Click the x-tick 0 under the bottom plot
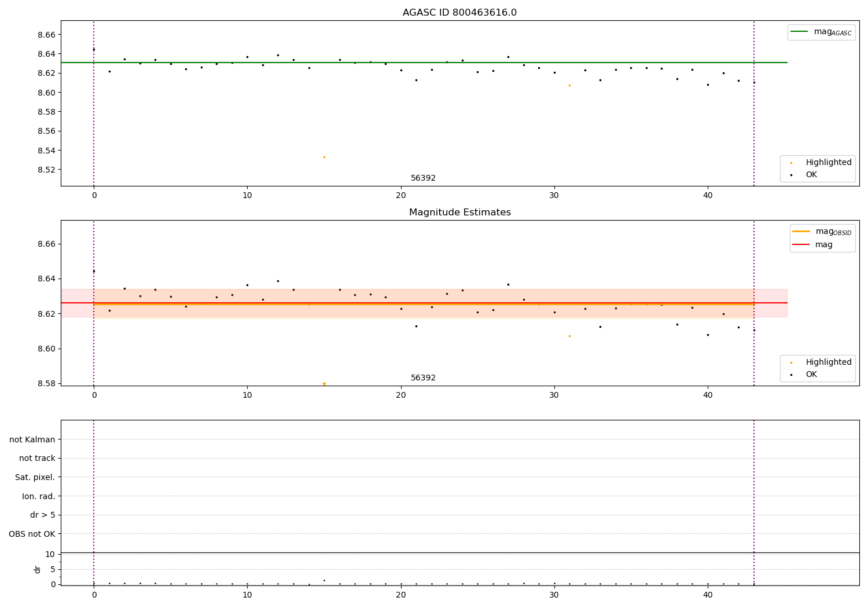The height and width of the screenshot is (608, 868). point(94,595)
